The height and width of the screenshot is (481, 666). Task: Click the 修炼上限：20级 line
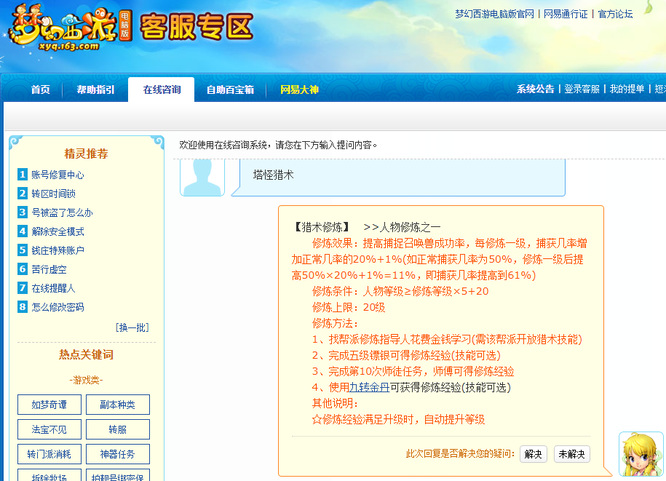[x=348, y=307]
